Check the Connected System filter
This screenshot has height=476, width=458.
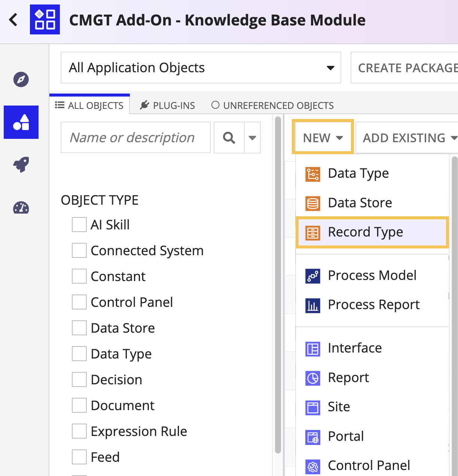79,250
